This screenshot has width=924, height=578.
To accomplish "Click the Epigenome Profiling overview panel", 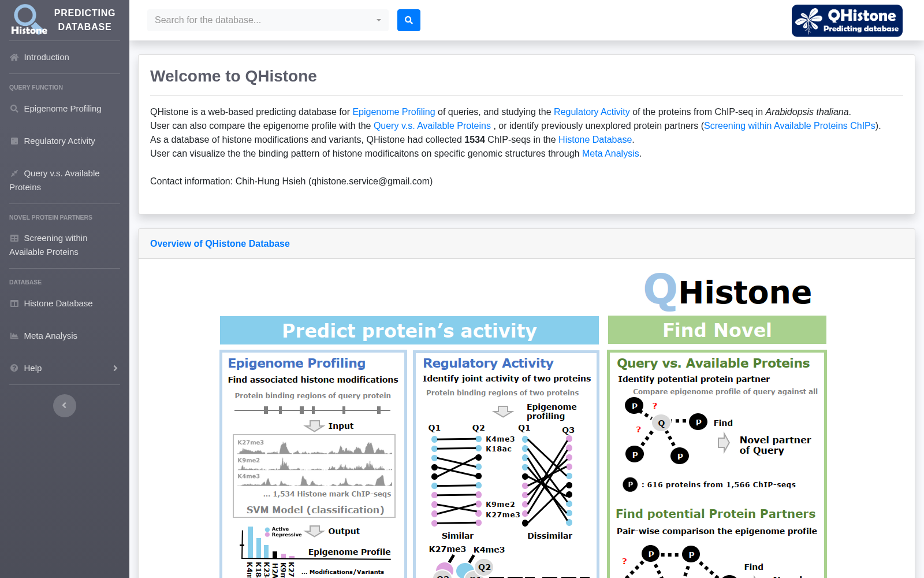I will 312,464.
